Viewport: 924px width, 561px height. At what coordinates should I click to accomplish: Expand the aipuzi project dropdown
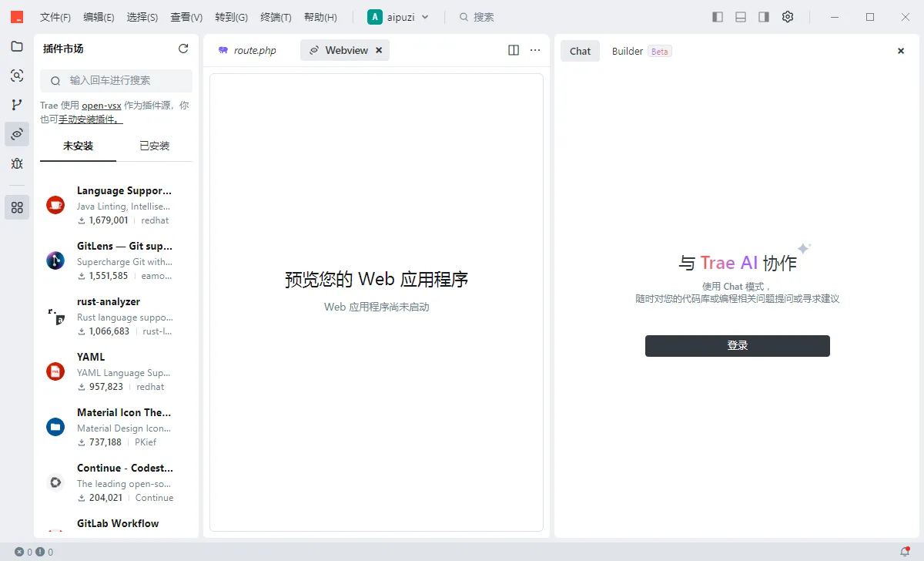[x=398, y=17]
